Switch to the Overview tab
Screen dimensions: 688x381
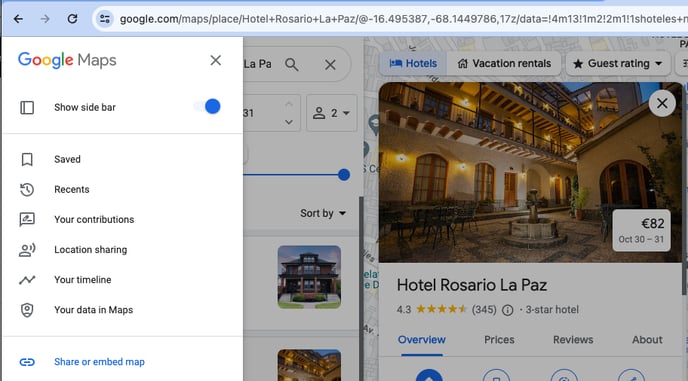coord(422,340)
